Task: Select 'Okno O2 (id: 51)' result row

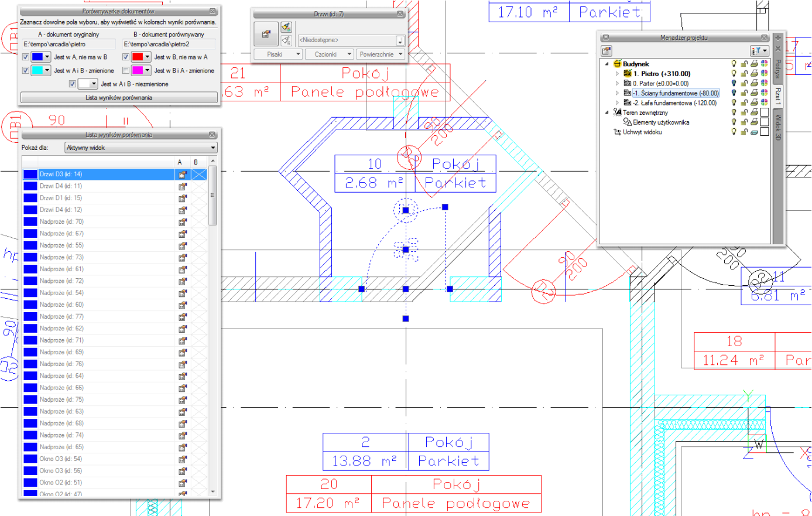Action: tap(115, 483)
